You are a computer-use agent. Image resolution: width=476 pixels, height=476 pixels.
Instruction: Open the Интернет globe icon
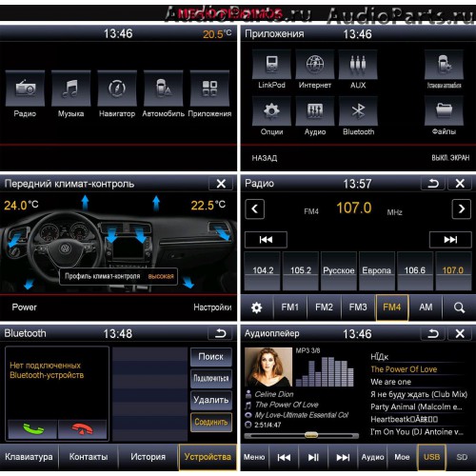[315, 65]
